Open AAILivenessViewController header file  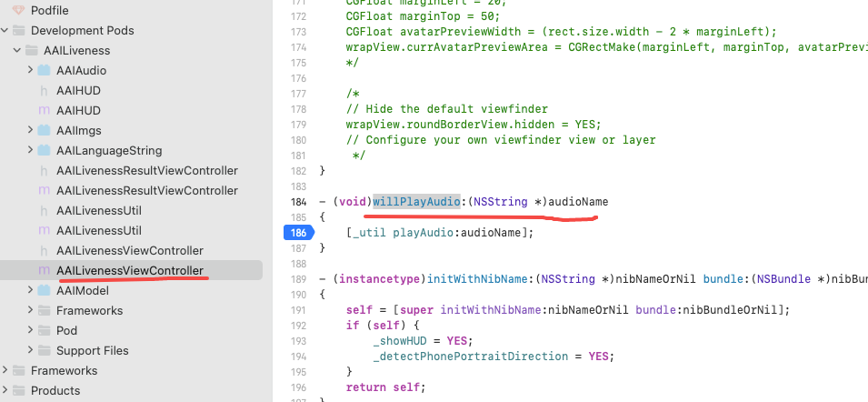(130, 250)
